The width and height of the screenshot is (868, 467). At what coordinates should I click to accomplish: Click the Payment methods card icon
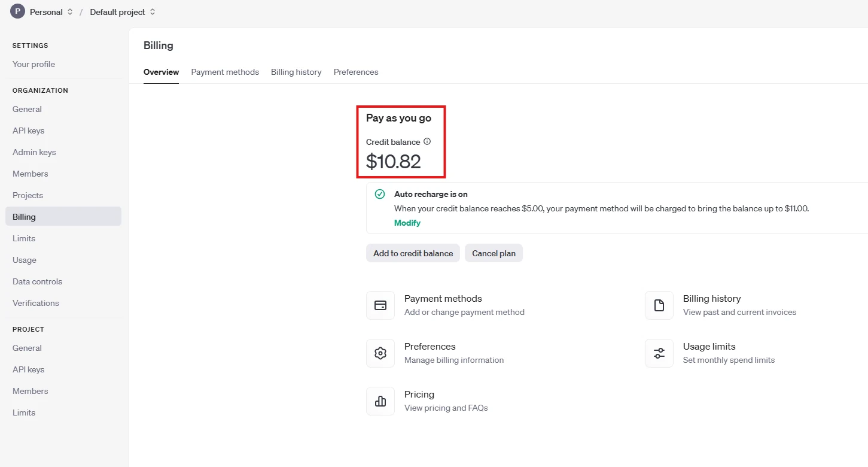pyautogui.click(x=380, y=305)
